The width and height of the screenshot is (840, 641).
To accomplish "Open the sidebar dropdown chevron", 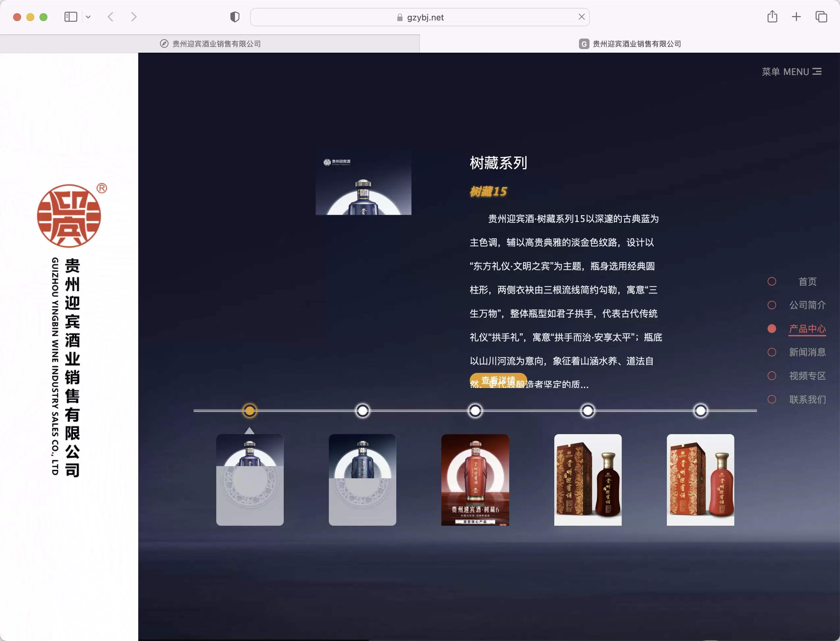I will 89,17.
